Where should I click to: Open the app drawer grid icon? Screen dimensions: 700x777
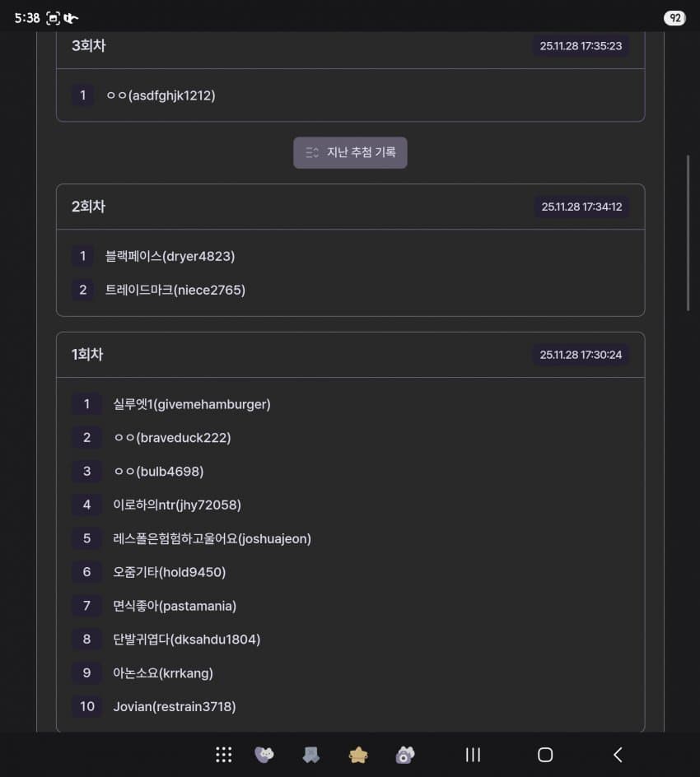223,754
